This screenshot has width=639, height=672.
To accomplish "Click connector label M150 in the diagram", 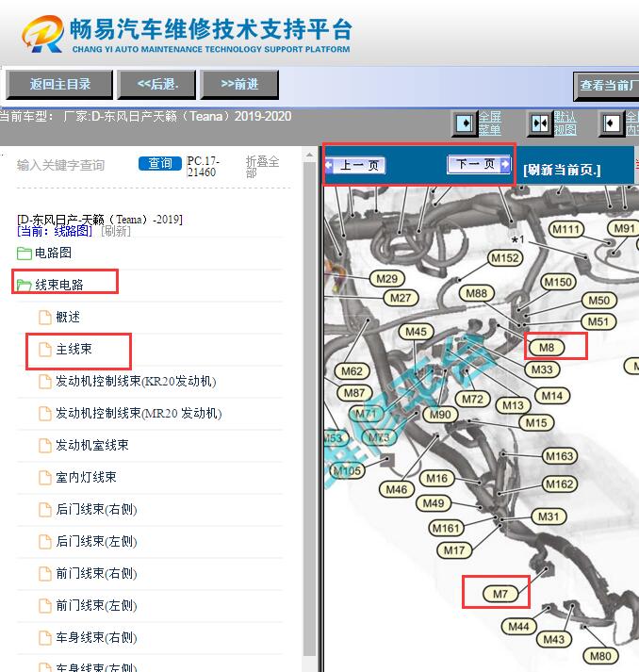I will point(558,282).
